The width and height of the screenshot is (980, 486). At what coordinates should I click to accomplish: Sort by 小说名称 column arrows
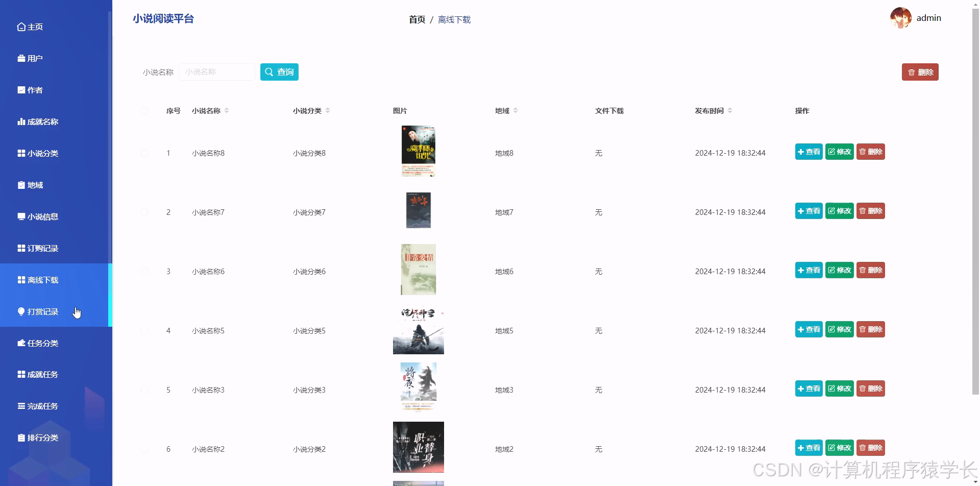[227, 111]
